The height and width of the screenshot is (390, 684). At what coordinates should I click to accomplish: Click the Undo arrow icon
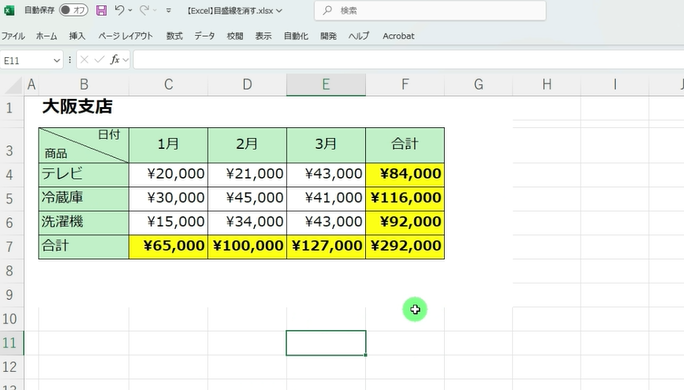[119, 10]
